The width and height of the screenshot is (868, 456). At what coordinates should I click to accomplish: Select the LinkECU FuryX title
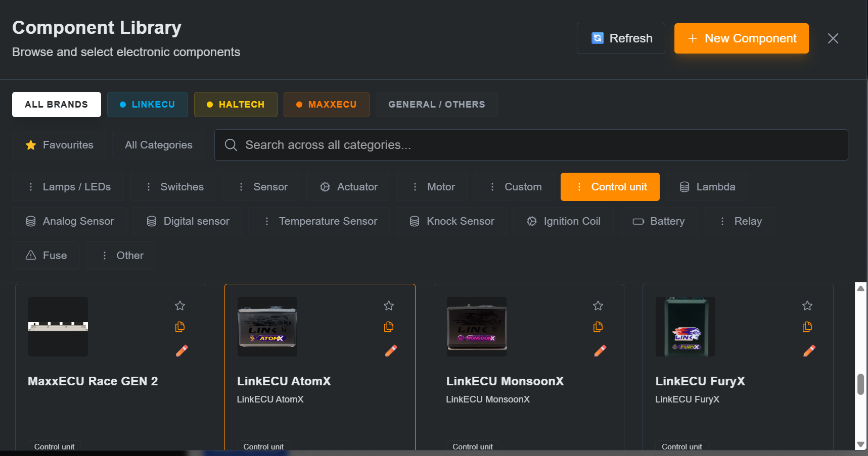[700, 381]
